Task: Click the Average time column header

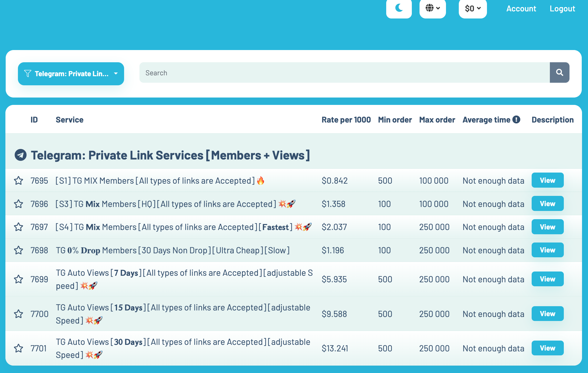Action: [x=486, y=120]
